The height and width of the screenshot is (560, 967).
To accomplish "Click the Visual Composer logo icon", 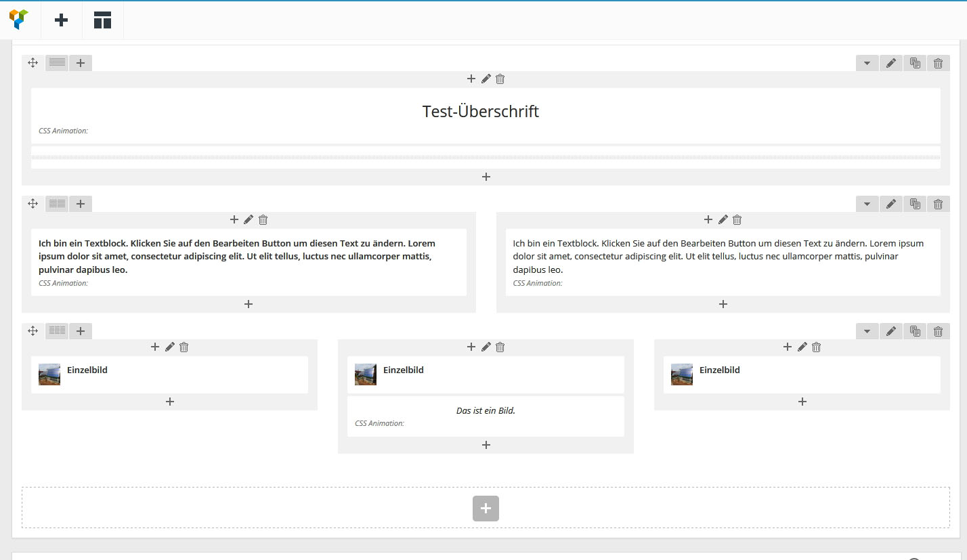I will pyautogui.click(x=20, y=20).
